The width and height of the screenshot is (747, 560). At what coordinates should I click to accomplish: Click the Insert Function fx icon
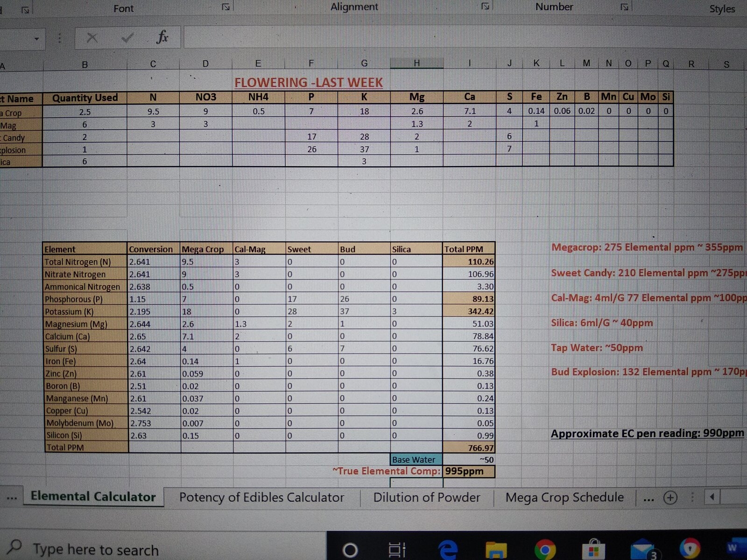point(162,37)
